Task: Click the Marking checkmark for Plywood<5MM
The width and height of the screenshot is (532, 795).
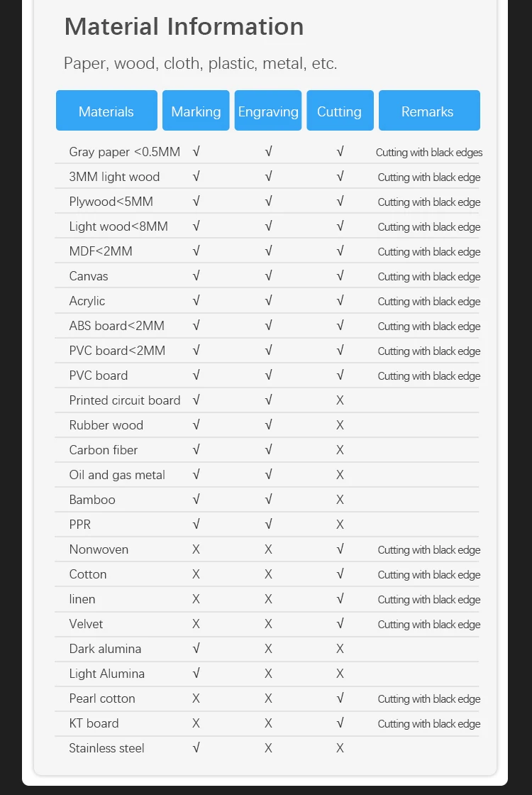Action: 196,202
